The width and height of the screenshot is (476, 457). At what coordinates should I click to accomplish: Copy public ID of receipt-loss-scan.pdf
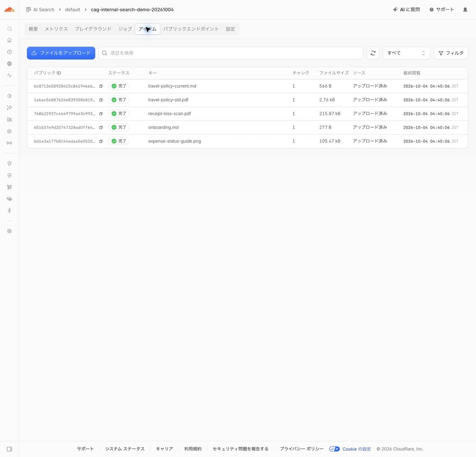(x=101, y=114)
